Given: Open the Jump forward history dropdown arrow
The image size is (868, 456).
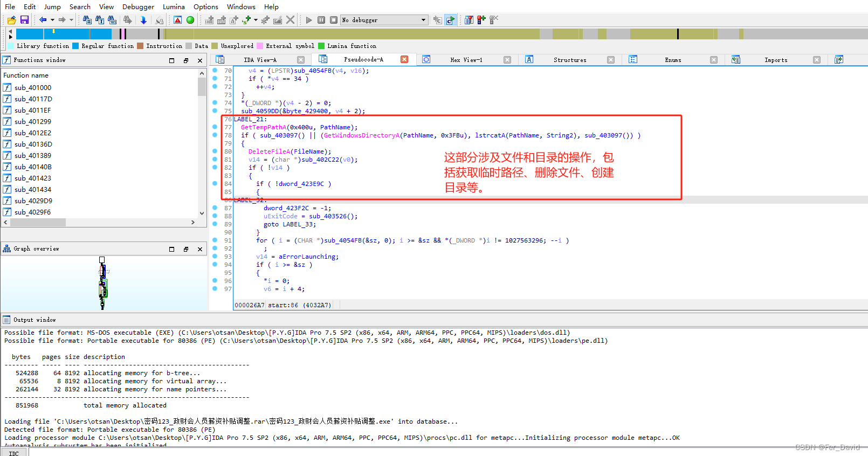Looking at the screenshot, I should click(71, 20).
